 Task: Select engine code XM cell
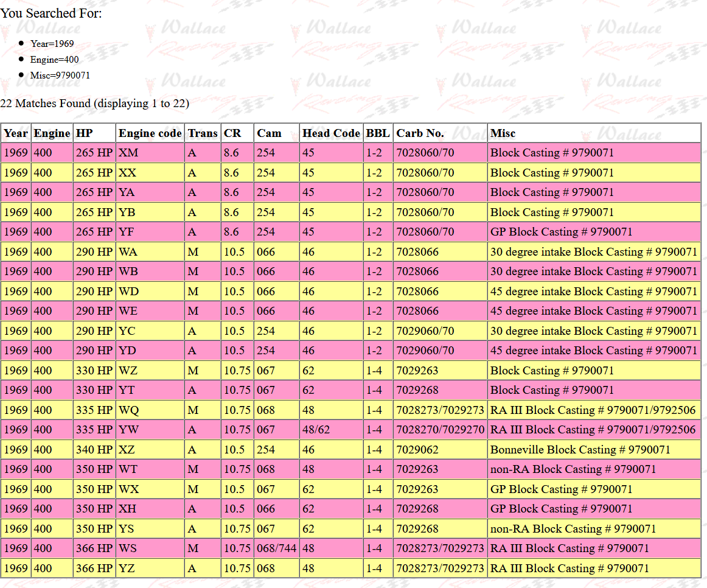(x=128, y=153)
